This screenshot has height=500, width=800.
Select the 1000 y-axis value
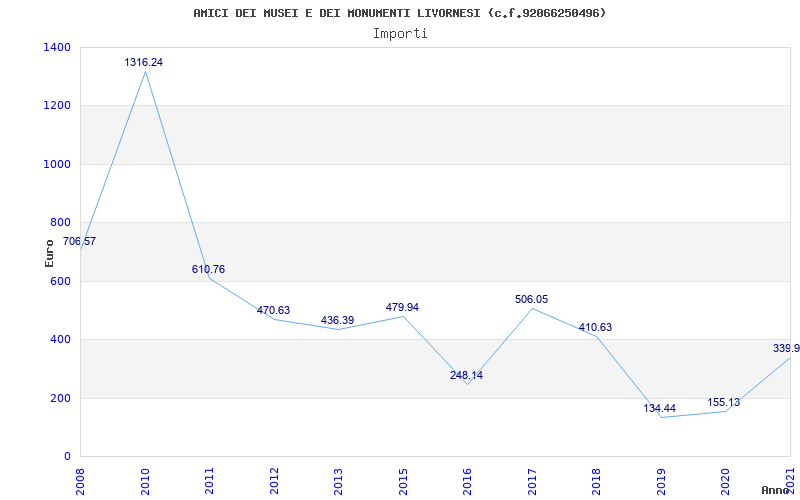click(58, 164)
